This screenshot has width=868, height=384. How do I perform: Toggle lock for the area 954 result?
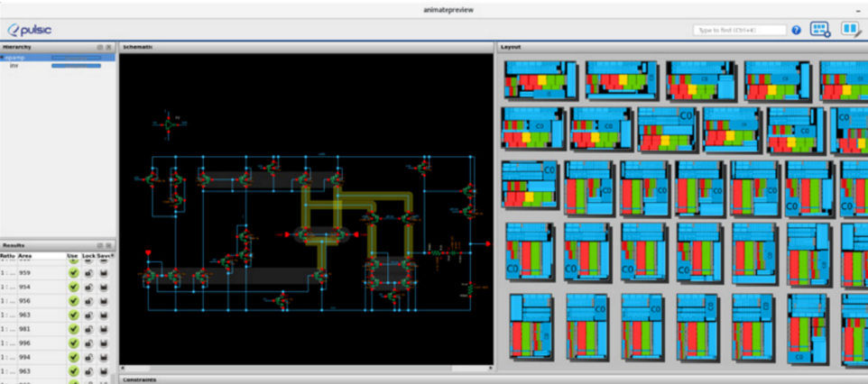point(88,288)
